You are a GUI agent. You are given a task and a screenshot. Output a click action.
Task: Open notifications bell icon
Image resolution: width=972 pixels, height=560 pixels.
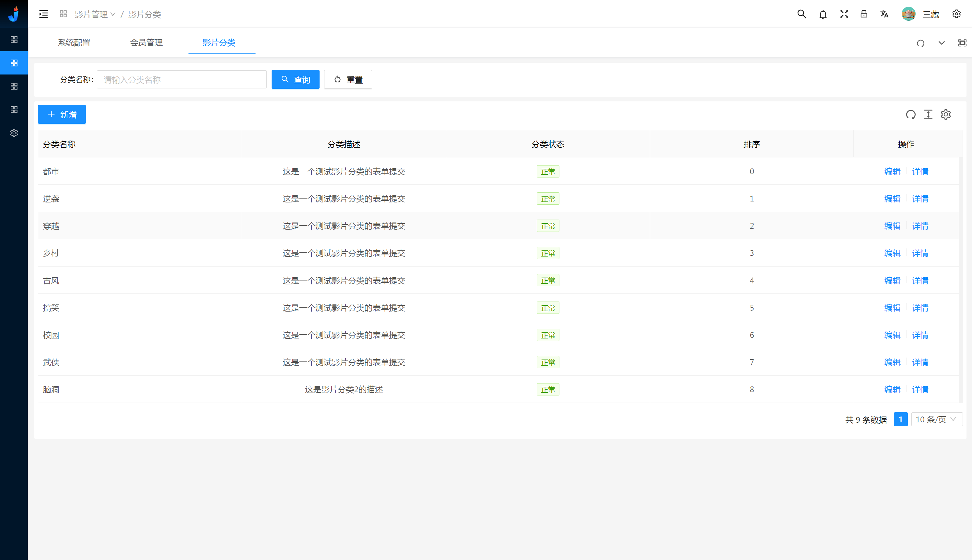pyautogui.click(x=823, y=15)
